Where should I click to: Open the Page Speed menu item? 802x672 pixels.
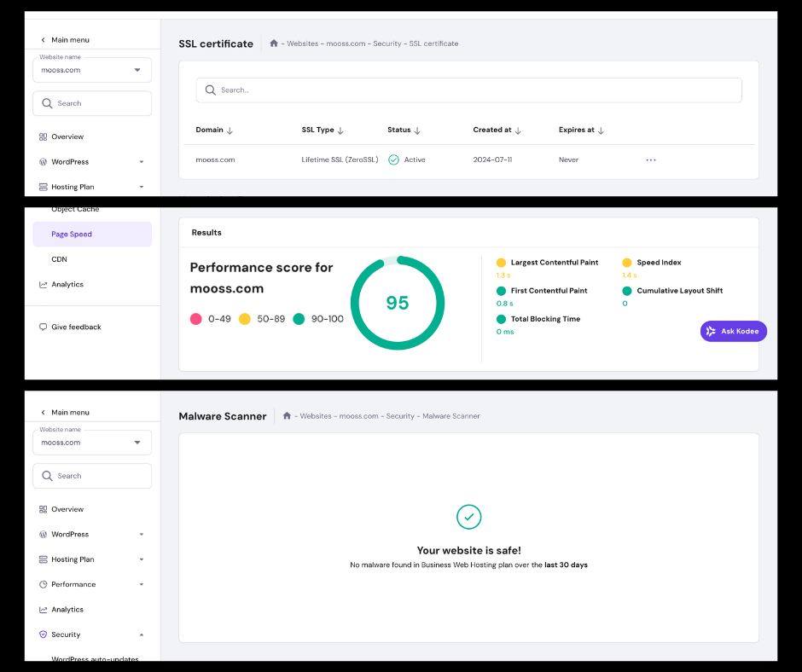point(72,235)
